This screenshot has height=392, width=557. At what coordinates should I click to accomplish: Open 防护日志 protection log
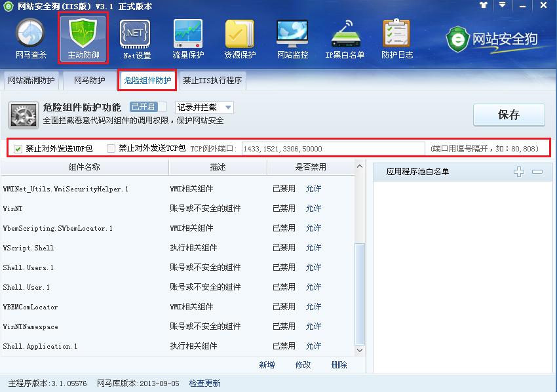point(396,38)
